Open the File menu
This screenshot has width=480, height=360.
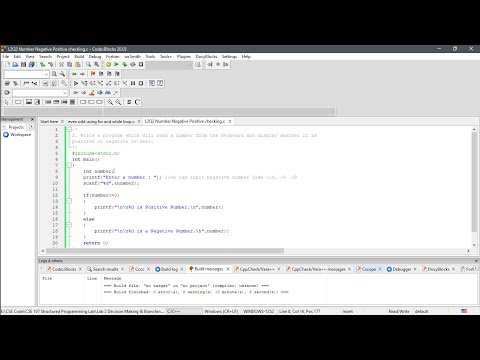click(6, 56)
